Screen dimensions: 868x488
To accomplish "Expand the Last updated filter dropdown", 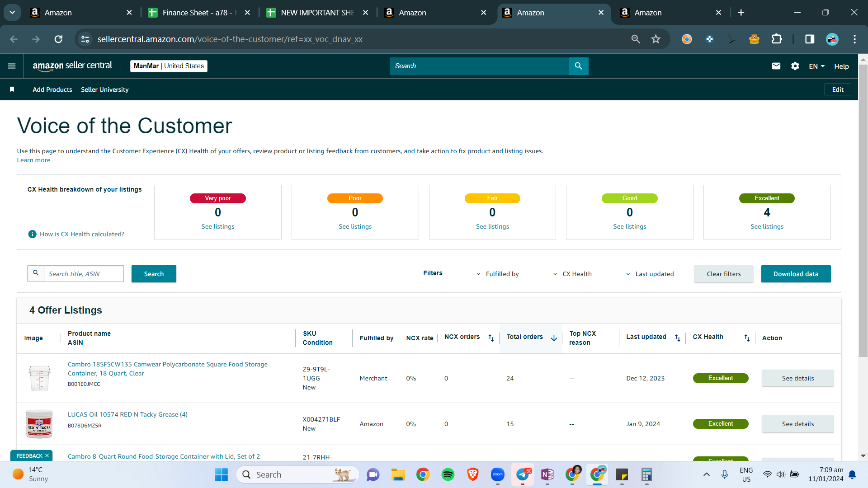I will tap(650, 274).
